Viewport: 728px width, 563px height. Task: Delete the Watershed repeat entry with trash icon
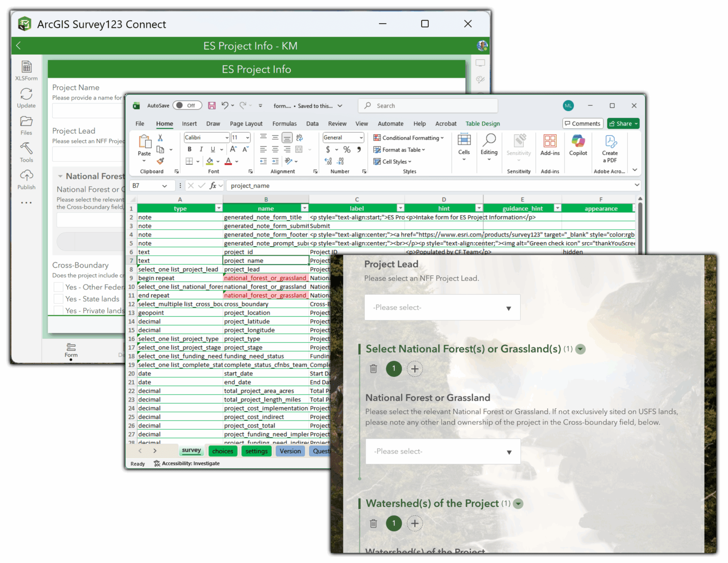[373, 523]
